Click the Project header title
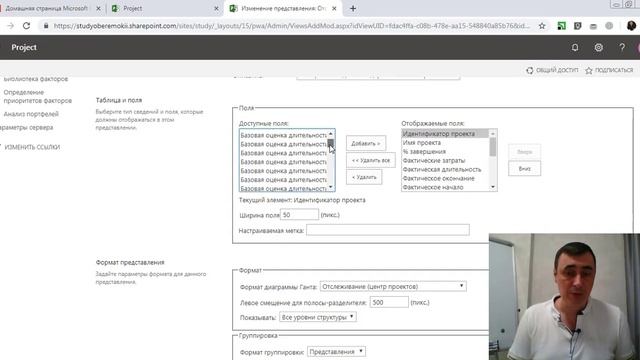Image resolution: width=640 pixels, height=360 pixels. point(24,47)
